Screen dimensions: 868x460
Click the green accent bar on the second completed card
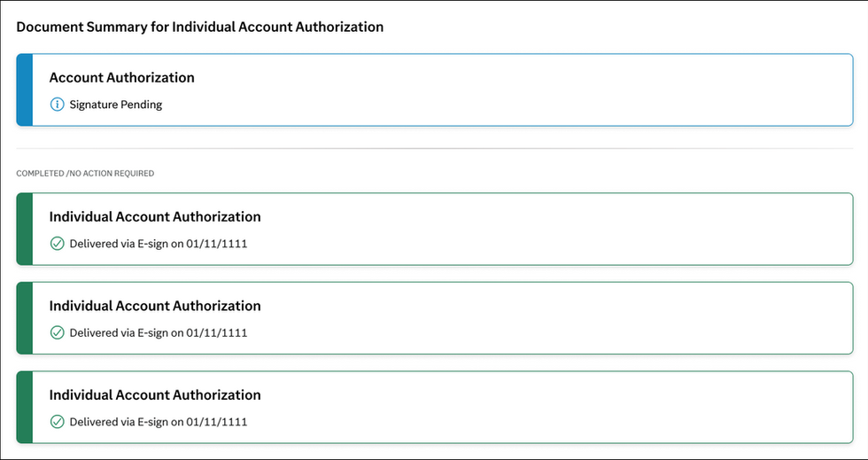click(x=24, y=318)
